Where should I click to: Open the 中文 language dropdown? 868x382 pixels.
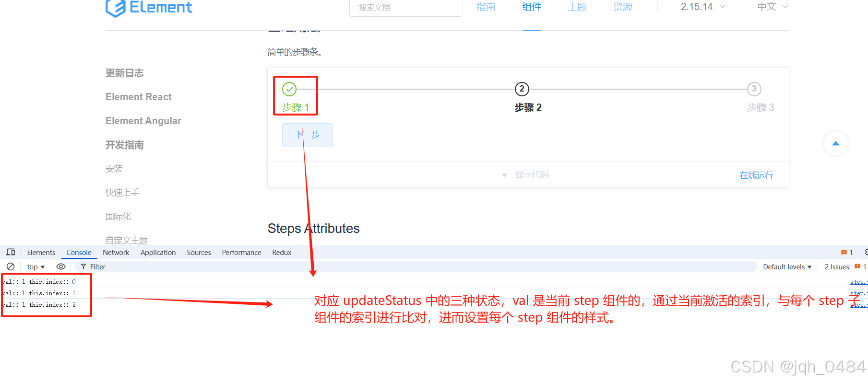[773, 7]
